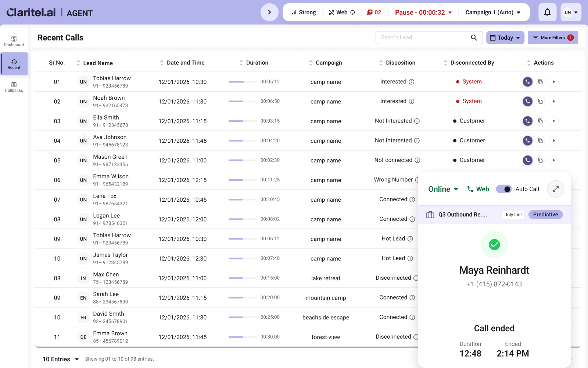Expand the call widget to full size
588x368 pixels.
pyautogui.click(x=556, y=189)
